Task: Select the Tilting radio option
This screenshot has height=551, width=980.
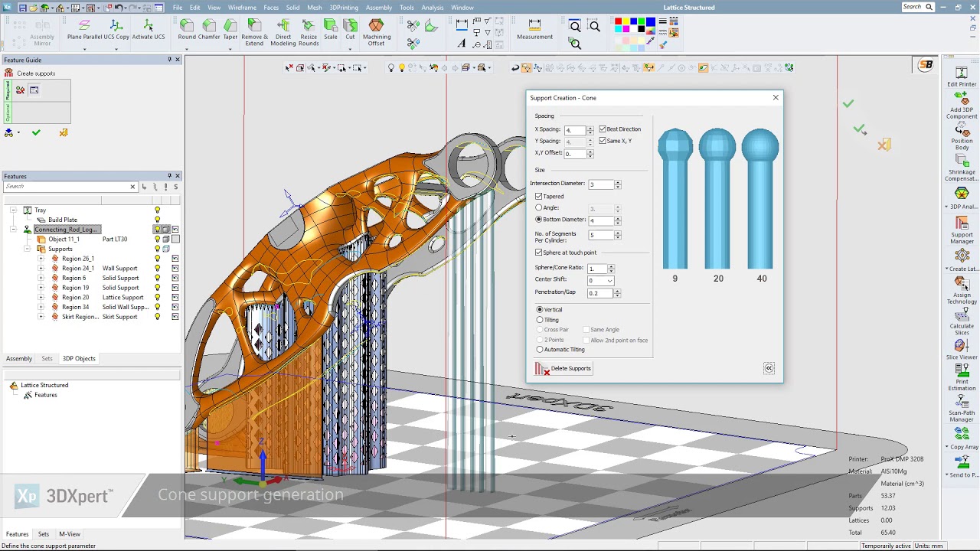Action: click(540, 320)
